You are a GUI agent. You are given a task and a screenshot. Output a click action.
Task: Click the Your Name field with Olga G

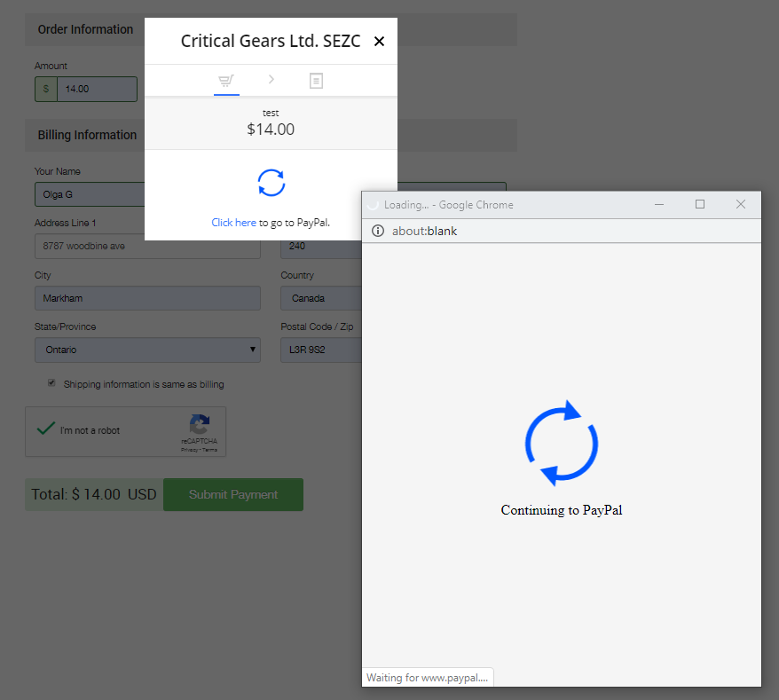click(x=90, y=194)
